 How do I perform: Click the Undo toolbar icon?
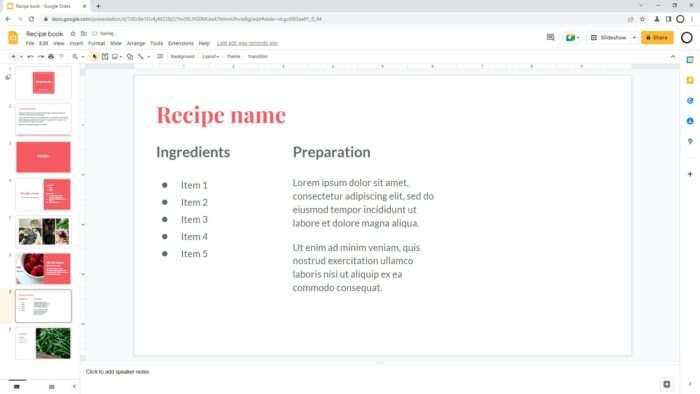pos(30,57)
